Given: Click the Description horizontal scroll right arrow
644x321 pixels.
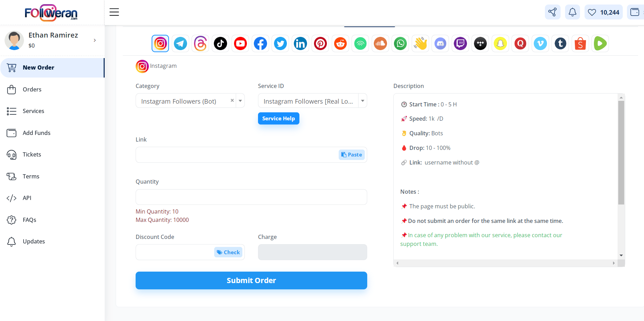Looking at the screenshot, I should pos(614,263).
